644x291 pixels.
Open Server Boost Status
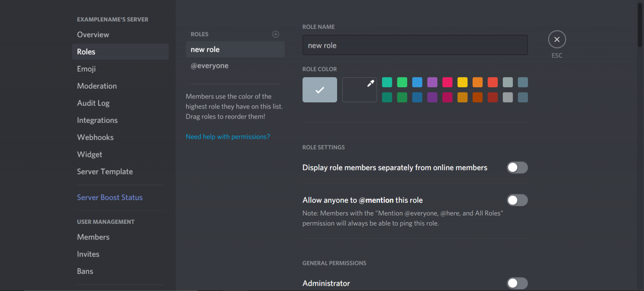point(110,197)
